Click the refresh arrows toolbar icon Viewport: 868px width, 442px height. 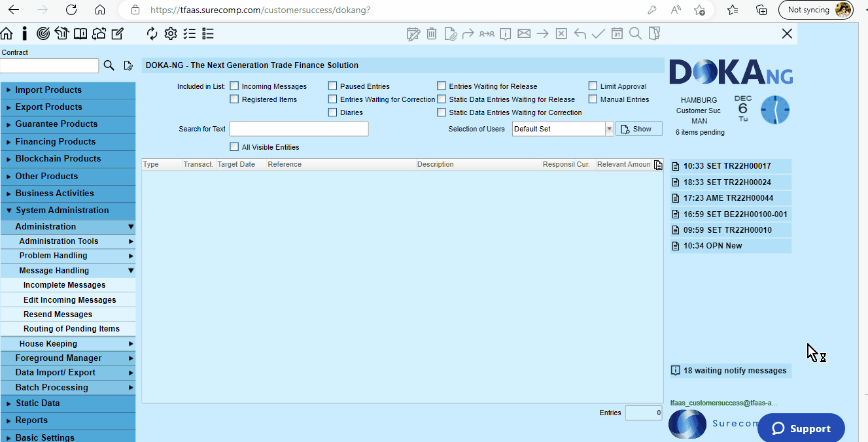click(152, 33)
